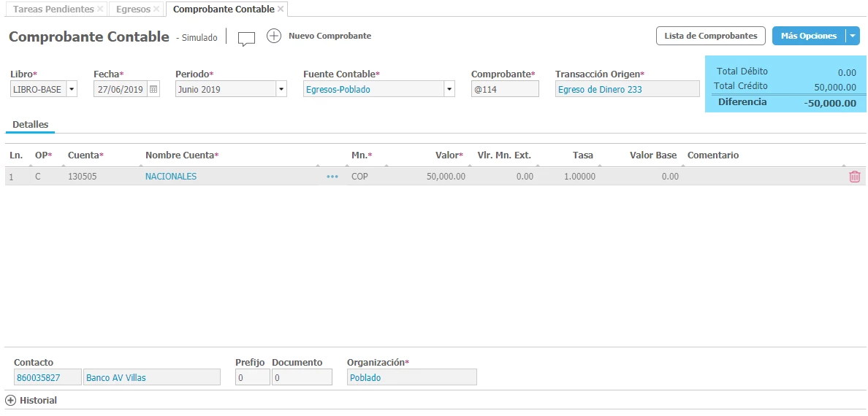Screen dimensions: 868x416
Task: Click the Lista de Comprobantes button
Action: [x=710, y=36]
